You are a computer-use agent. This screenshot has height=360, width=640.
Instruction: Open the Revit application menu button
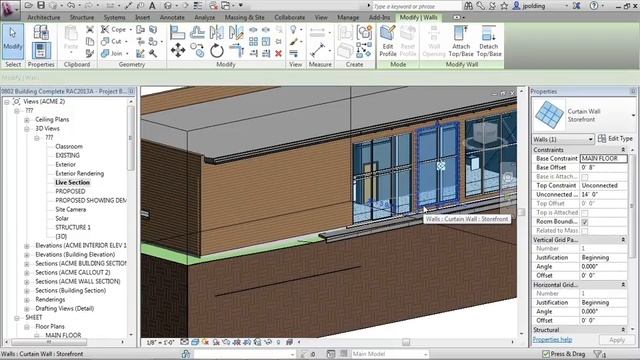click(10, 9)
